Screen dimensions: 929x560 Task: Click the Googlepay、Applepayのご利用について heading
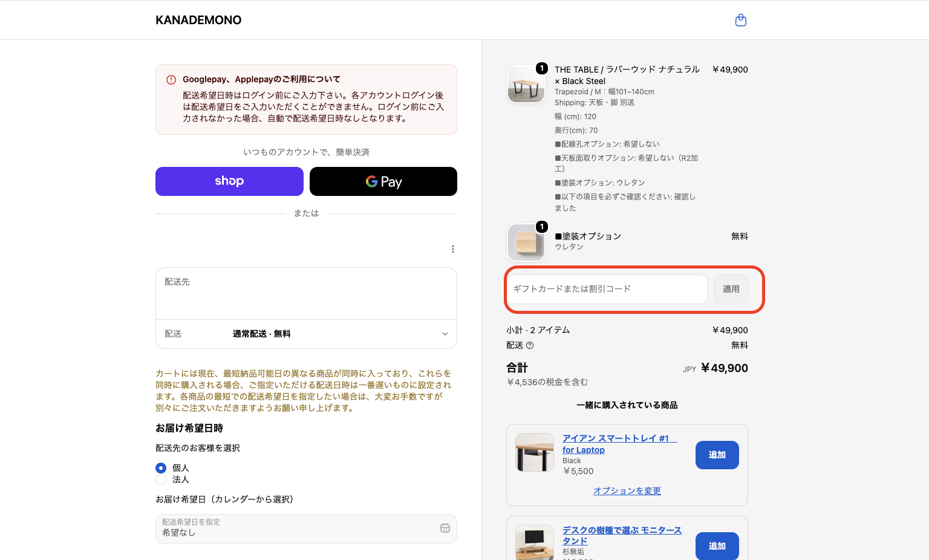click(261, 79)
